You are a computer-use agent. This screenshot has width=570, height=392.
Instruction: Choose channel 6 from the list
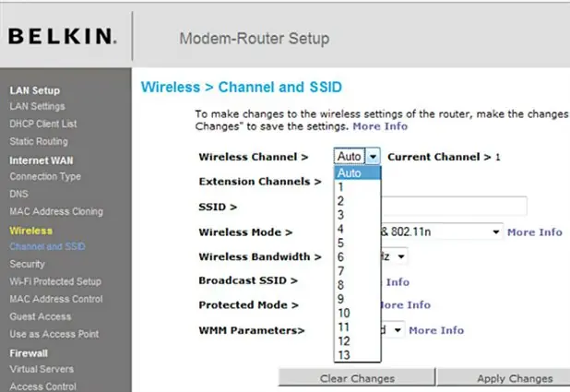357,257
